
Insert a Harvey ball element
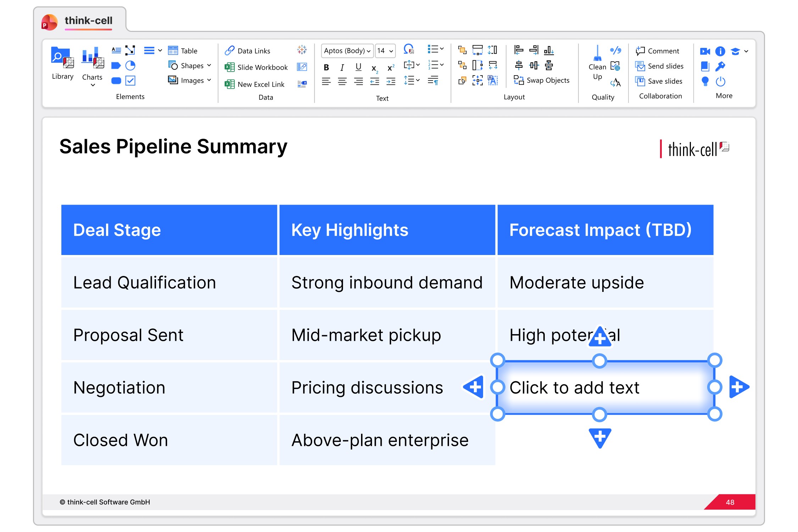click(131, 66)
